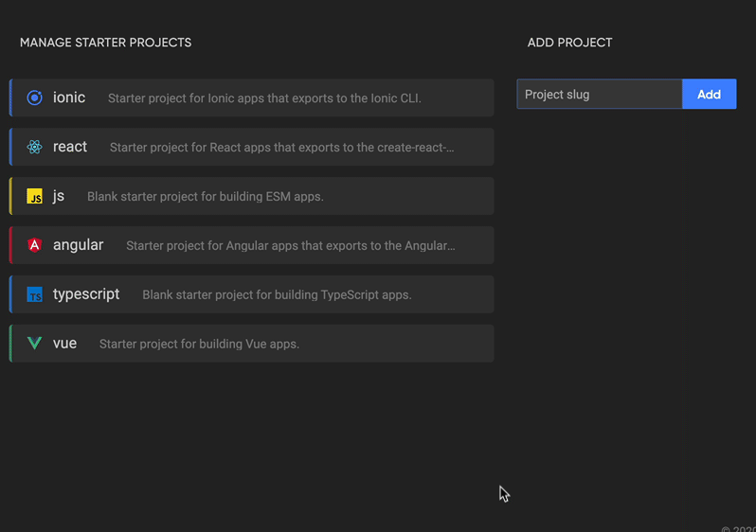756x532 pixels.
Task: Open the react starter project name
Action: [x=70, y=147]
